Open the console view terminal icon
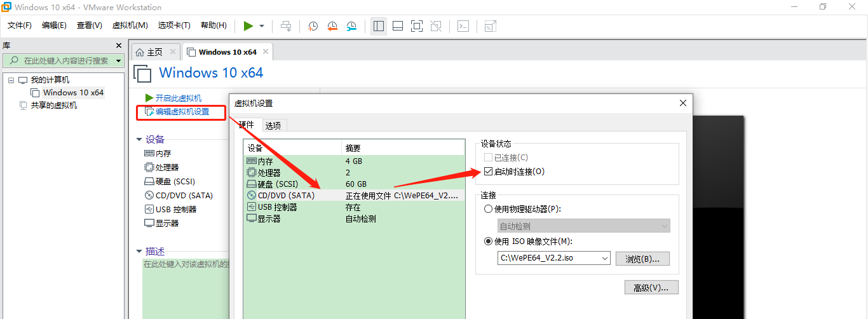 tap(464, 26)
